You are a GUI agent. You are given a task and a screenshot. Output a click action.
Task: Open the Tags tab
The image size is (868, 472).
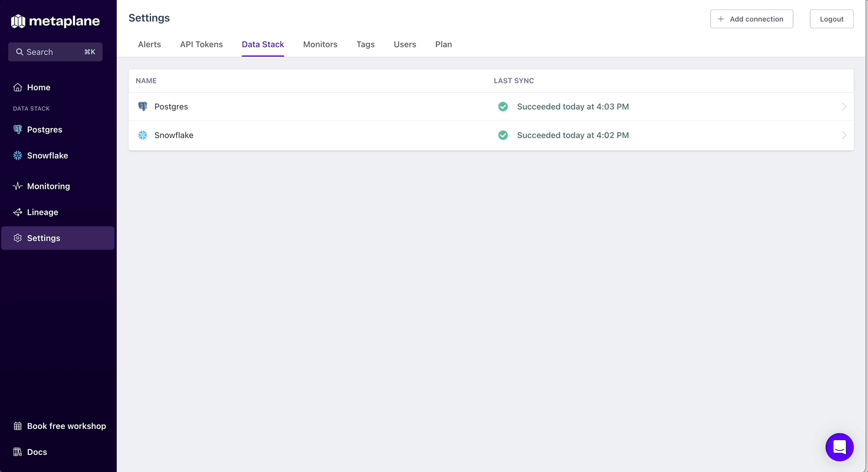pyautogui.click(x=366, y=44)
